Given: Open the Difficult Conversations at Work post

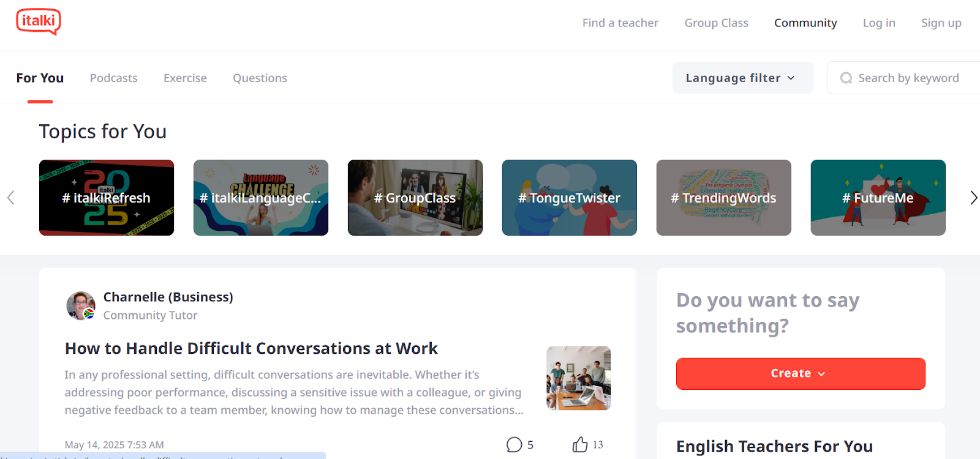Looking at the screenshot, I should point(251,348).
